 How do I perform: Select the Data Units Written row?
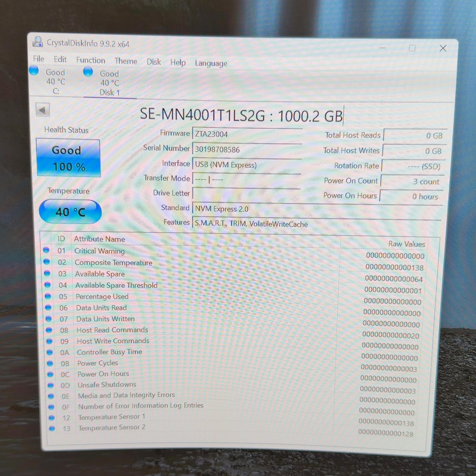[x=233, y=321]
